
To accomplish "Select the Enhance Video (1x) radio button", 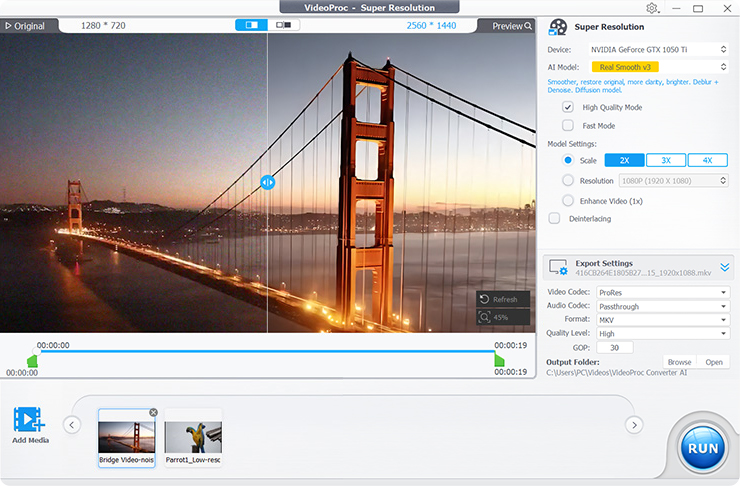I will click(x=568, y=200).
